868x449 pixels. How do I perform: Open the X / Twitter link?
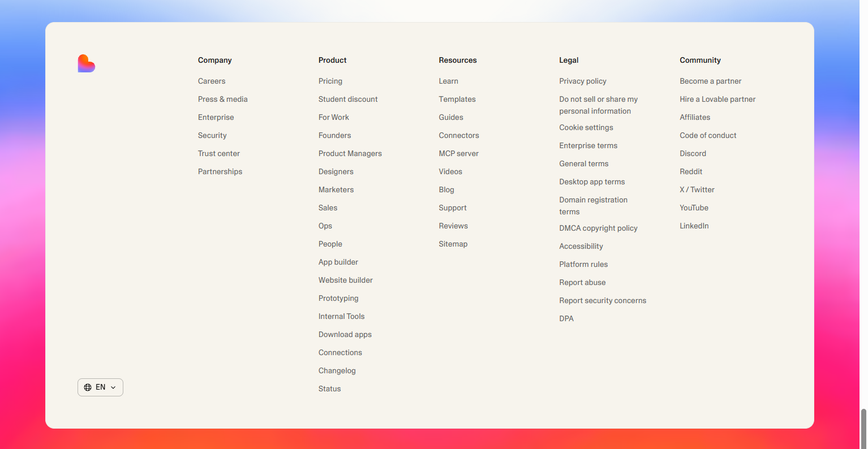point(697,190)
